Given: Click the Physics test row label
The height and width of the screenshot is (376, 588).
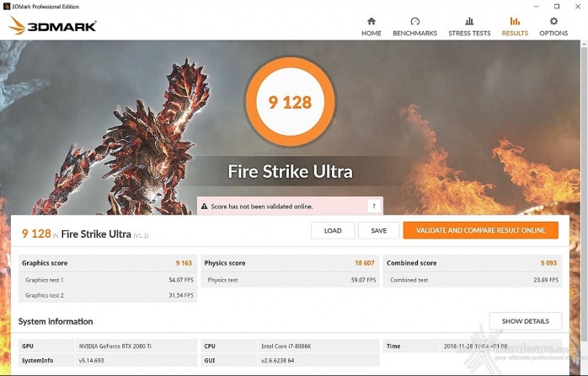Looking at the screenshot, I should (222, 280).
